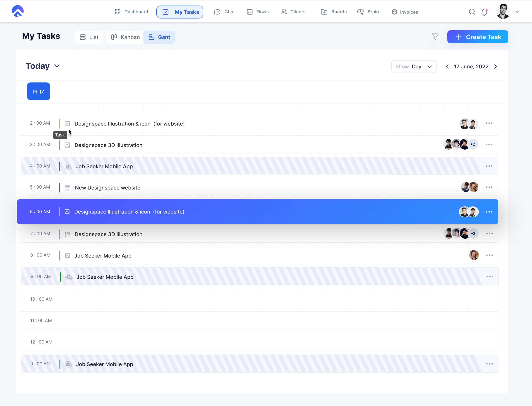Click the calendar icon on New Designspace website
532x406 pixels.
[67, 187]
